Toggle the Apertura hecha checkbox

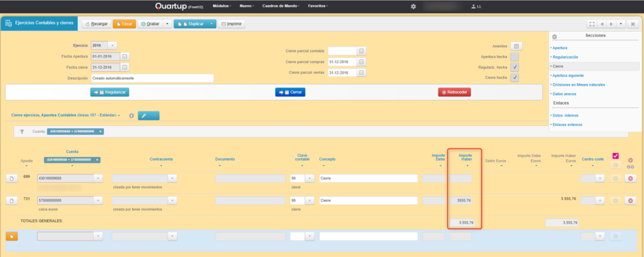514,57
